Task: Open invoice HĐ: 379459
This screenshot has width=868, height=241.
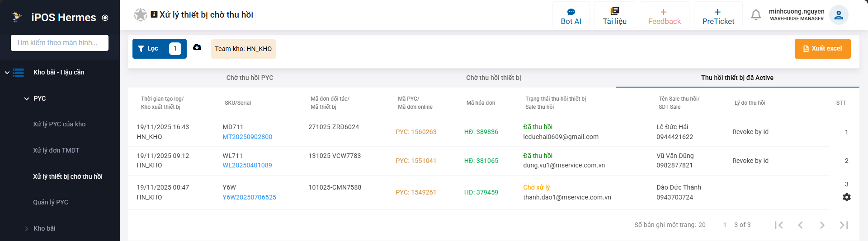Action: click(481, 192)
